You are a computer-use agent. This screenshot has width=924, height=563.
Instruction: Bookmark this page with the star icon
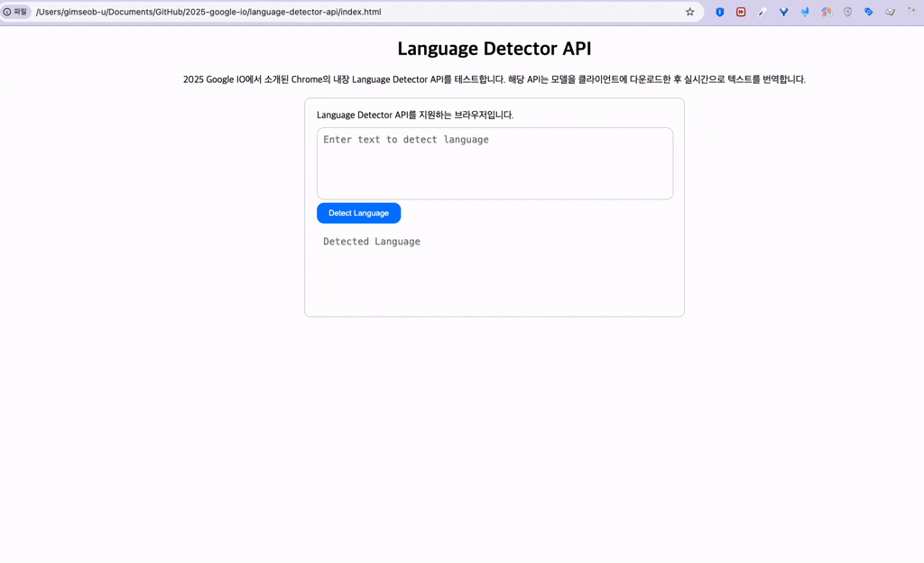[x=689, y=12]
